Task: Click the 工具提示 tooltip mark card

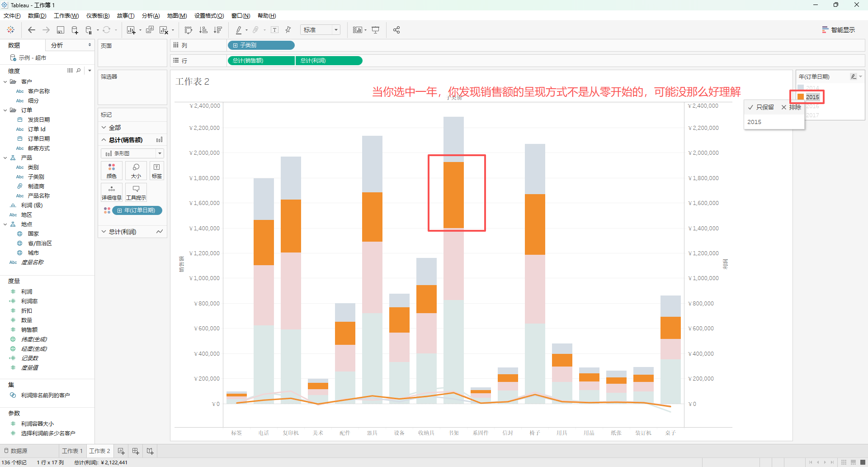Action: tap(136, 192)
